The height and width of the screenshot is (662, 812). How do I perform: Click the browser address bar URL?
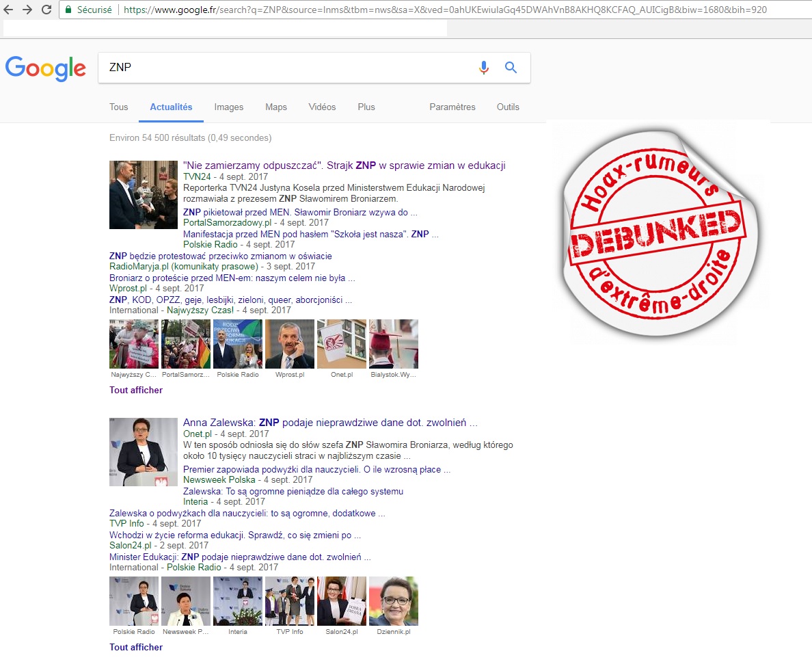446,10
